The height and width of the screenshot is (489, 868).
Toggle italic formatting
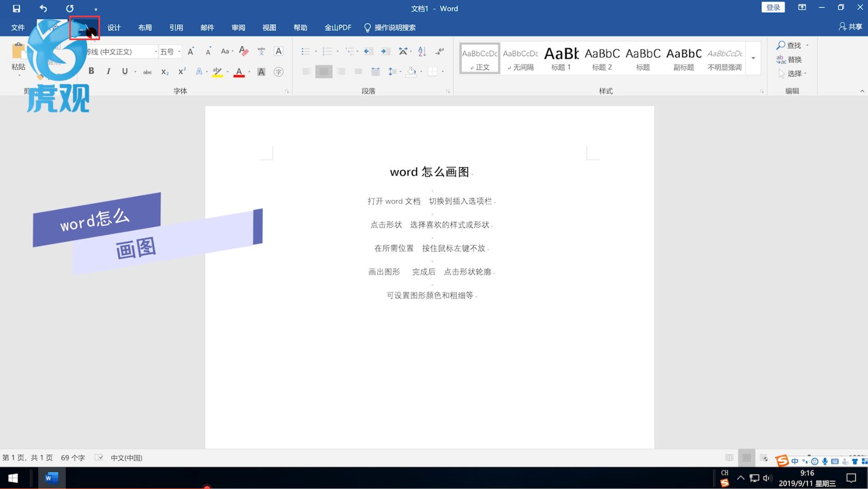(108, 71)
